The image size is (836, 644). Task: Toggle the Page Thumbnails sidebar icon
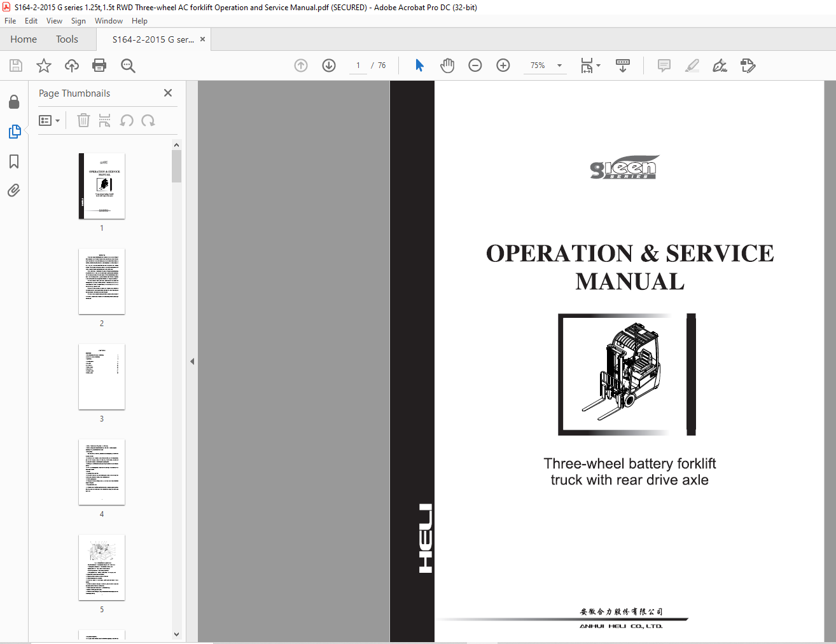[14, 132]
